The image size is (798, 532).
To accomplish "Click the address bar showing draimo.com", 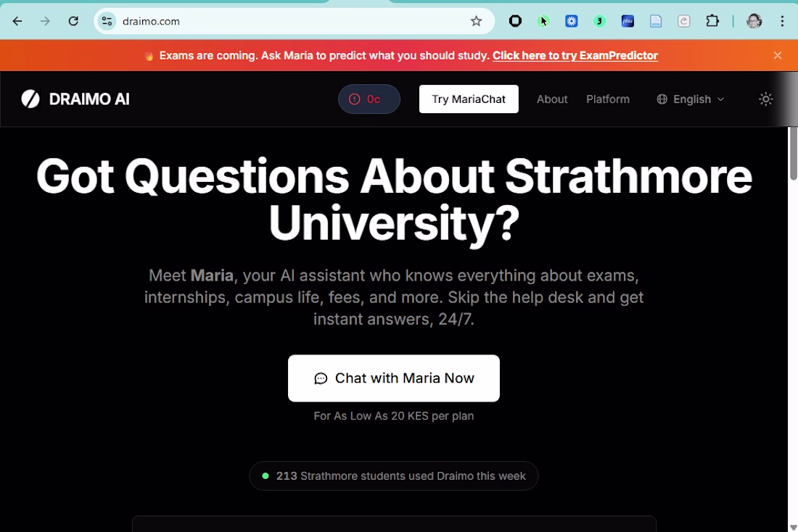I will [294, 21].
